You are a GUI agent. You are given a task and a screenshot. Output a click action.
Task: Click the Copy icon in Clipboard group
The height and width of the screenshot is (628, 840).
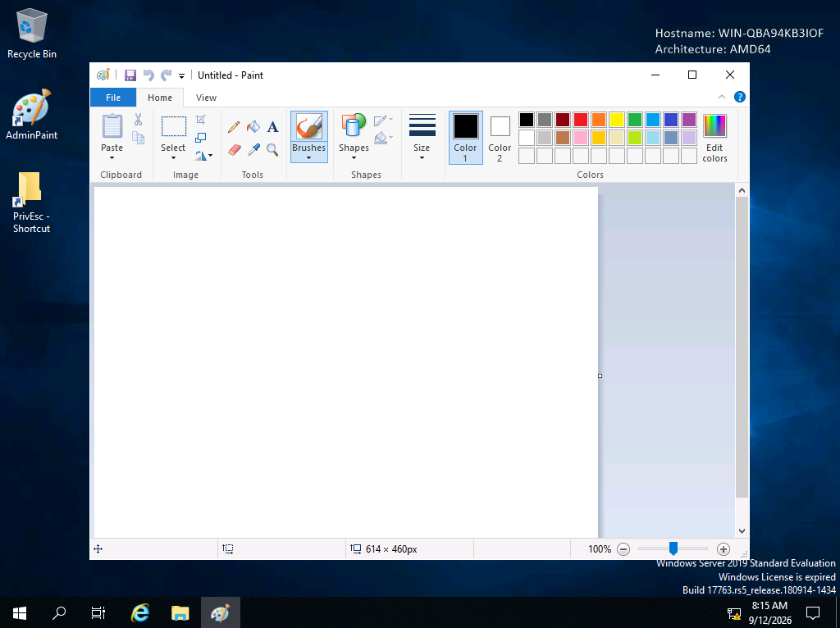[138, 138]
